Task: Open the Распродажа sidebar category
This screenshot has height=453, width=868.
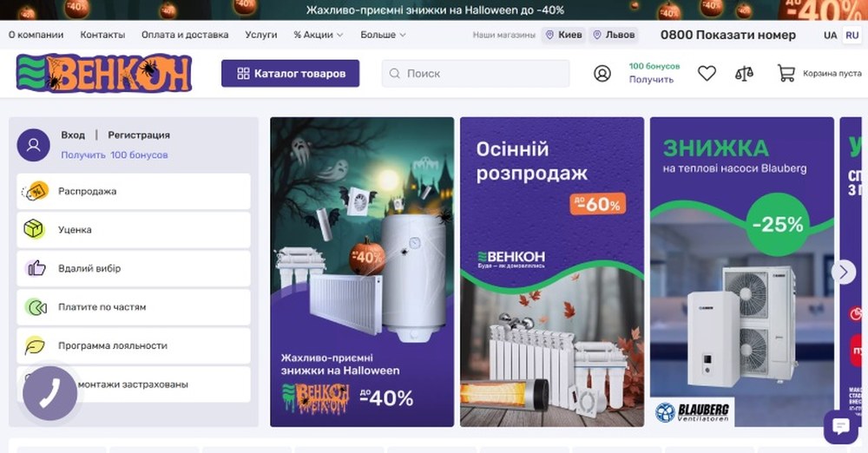Action: [x=134, y=191]
